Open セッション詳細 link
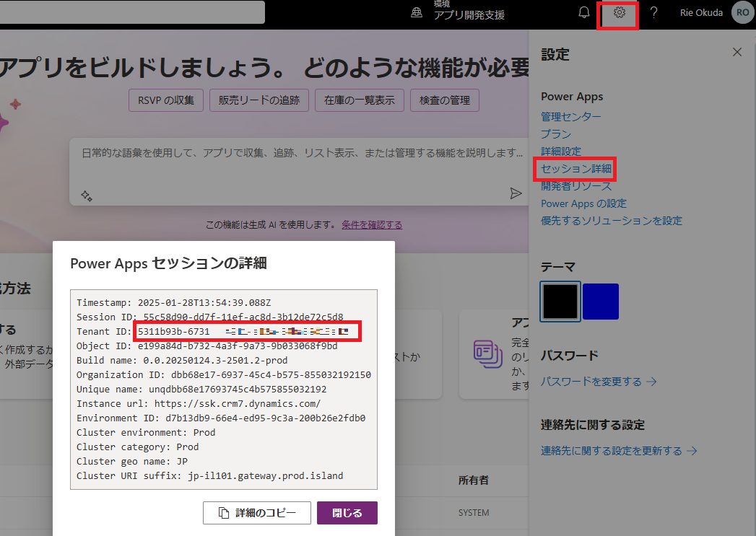Viewport: 756px width, 536px height. 576,169
